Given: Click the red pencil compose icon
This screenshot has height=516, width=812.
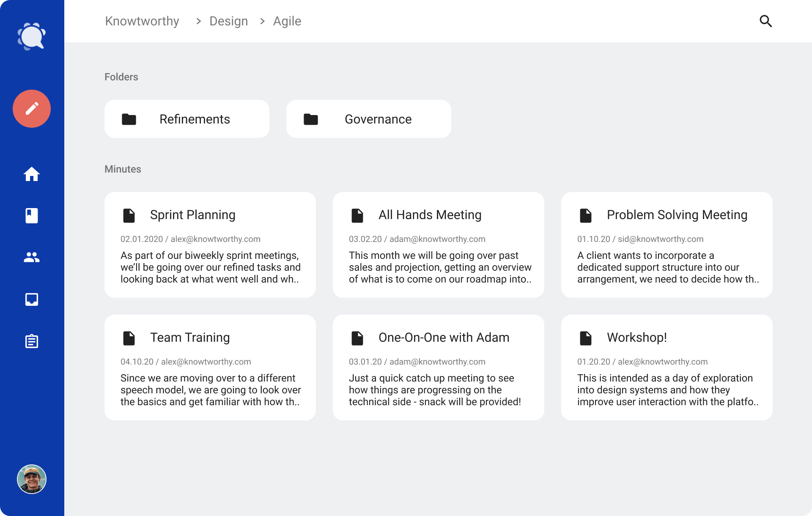Looking at the screenshot, I should click(32, 109).
